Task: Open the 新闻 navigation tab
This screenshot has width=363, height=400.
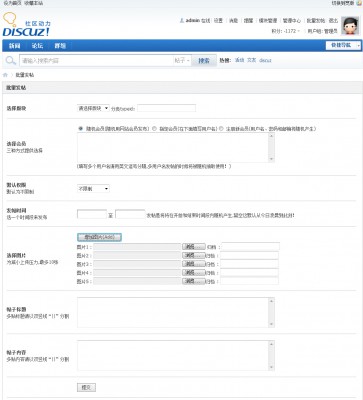Action: click(14, 46)
